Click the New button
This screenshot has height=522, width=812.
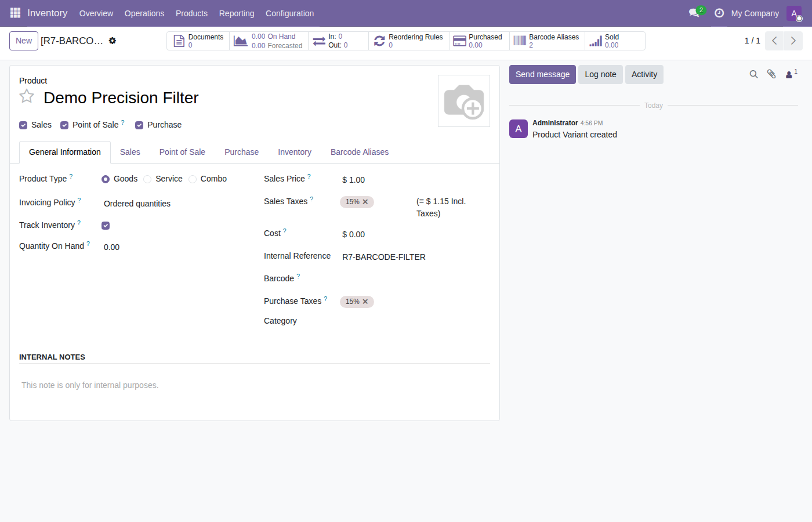[x=24, y=41]
